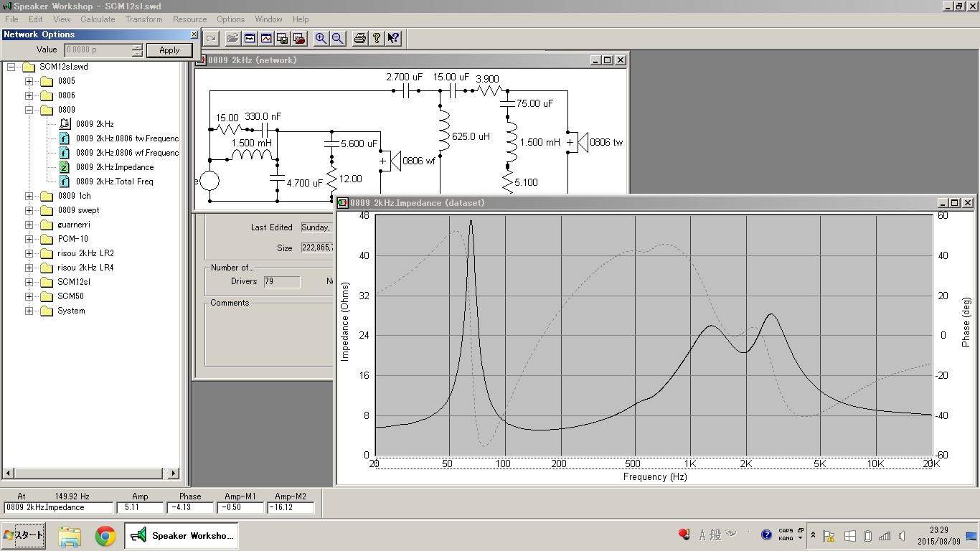This screenshot has height=551, width=980.
Task: Click the redo arrow toolbar icon
Action: (211, 39)
